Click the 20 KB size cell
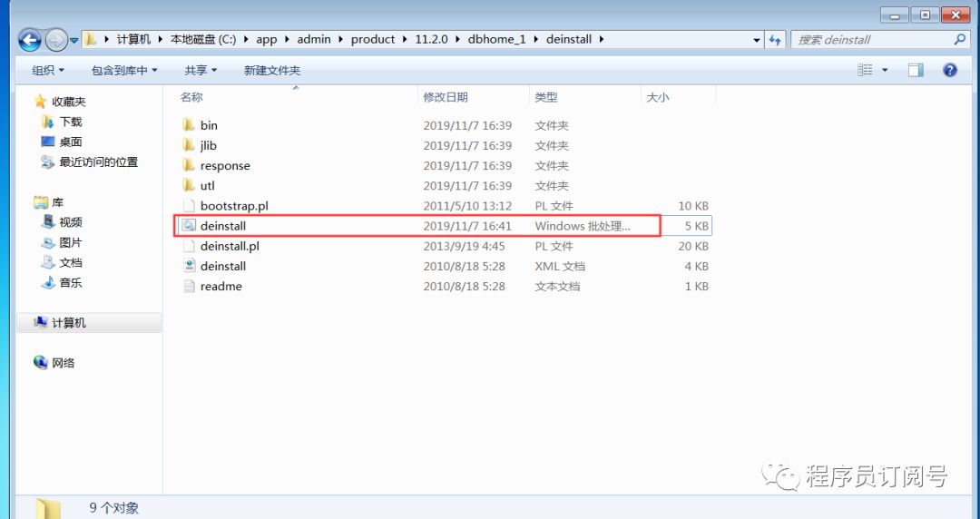The width and height of the screenshot is (980, 519). pyautogui.click(x=693, y=246)
